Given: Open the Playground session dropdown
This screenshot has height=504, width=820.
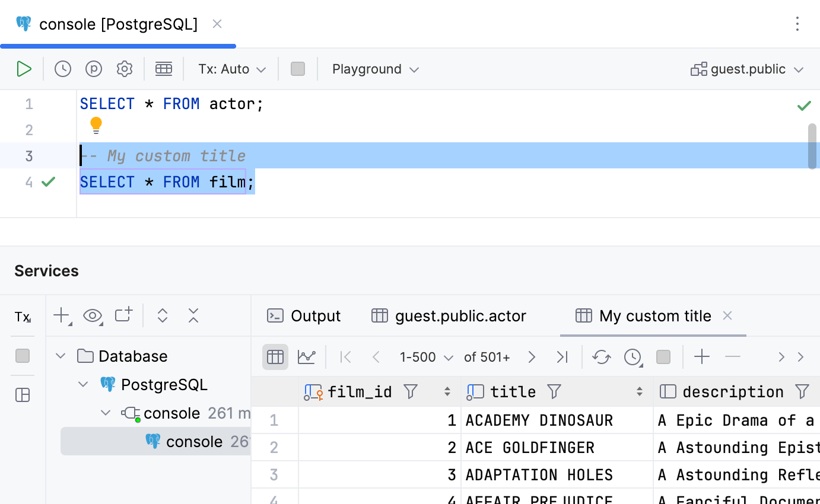Looking at the screenshot, I should point(375,69).
